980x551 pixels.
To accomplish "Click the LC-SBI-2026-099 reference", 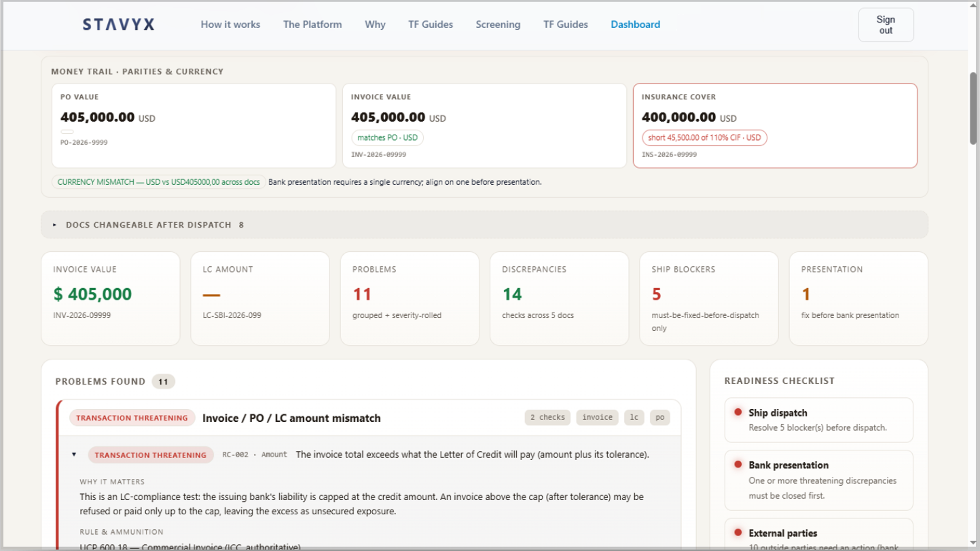I will [232, 315].
